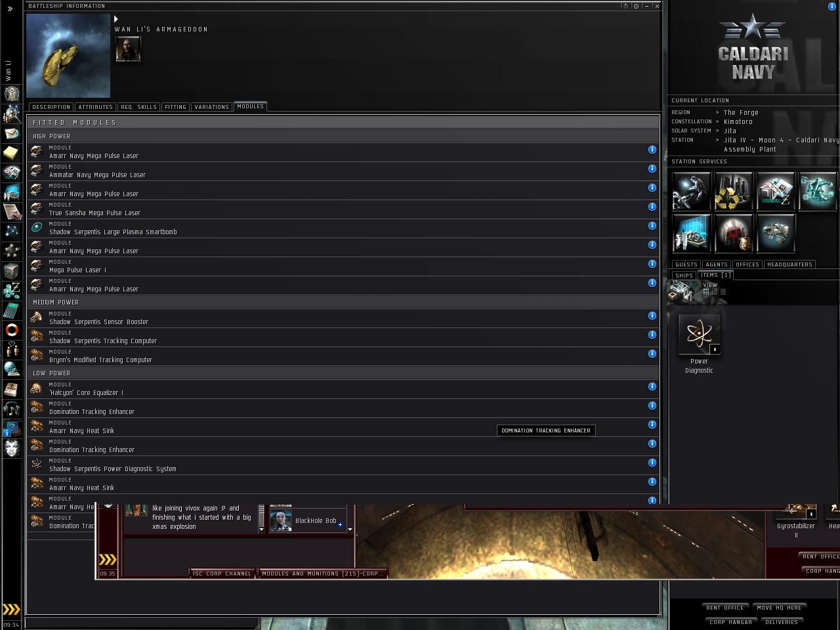Switch to the Fitting tab

point(175,107)
